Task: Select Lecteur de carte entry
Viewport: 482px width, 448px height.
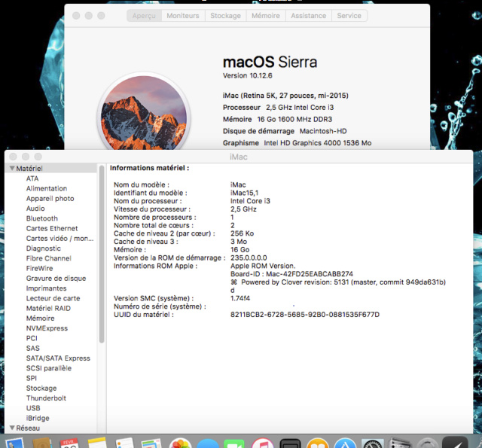Action: 53,298
